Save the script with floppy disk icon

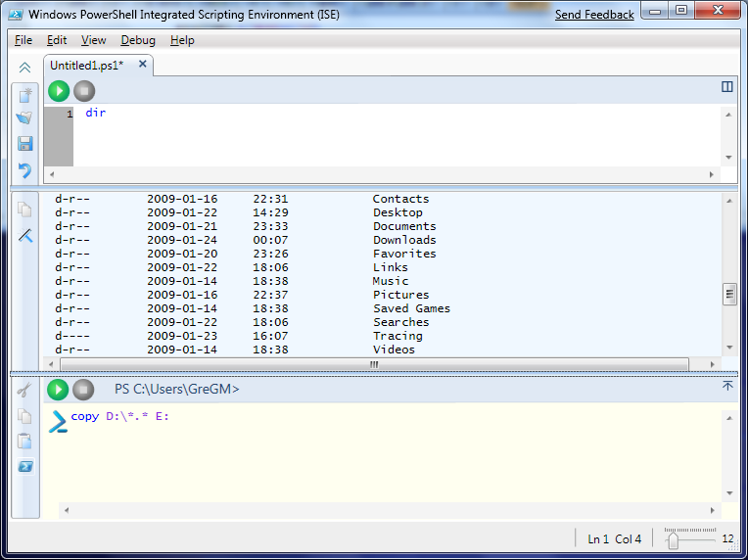[25, 144]
